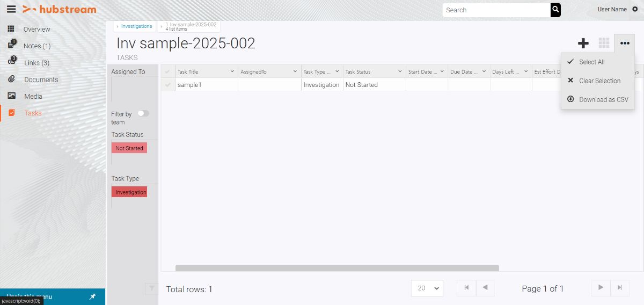The width and height of the screenshot is (644, 305).
Task: Click the Not Started status filter
Action: tap(129, 148)
